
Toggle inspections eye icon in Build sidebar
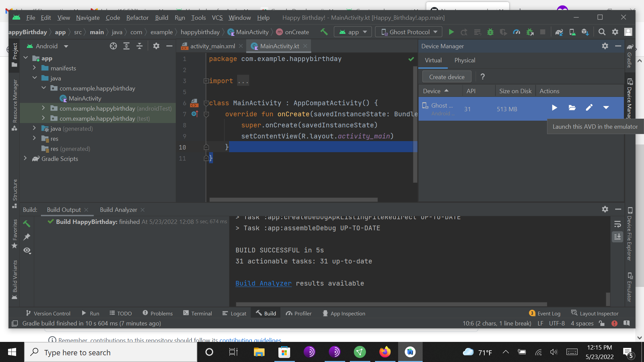[x=27, y=250]
